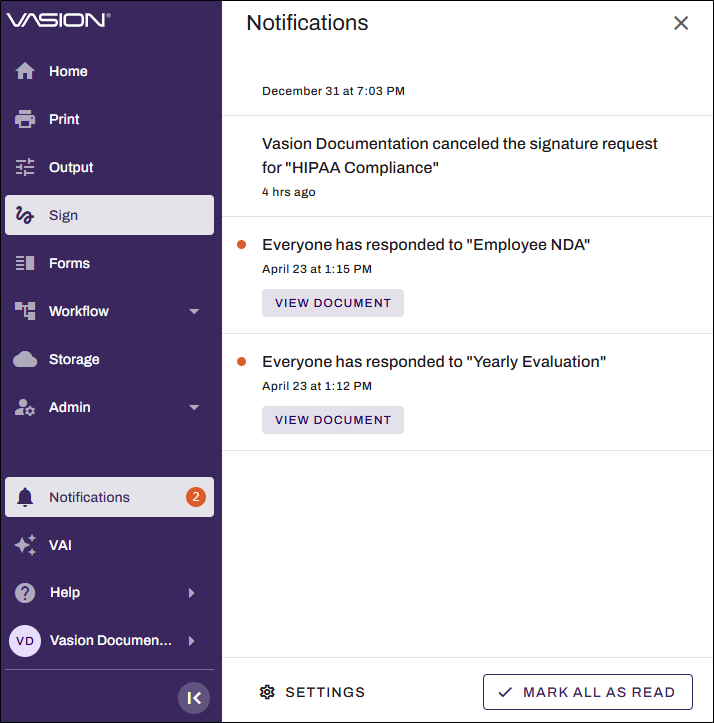Click the Storage cloud icon
Screen dimensions: 714x723
coord(25,359)
